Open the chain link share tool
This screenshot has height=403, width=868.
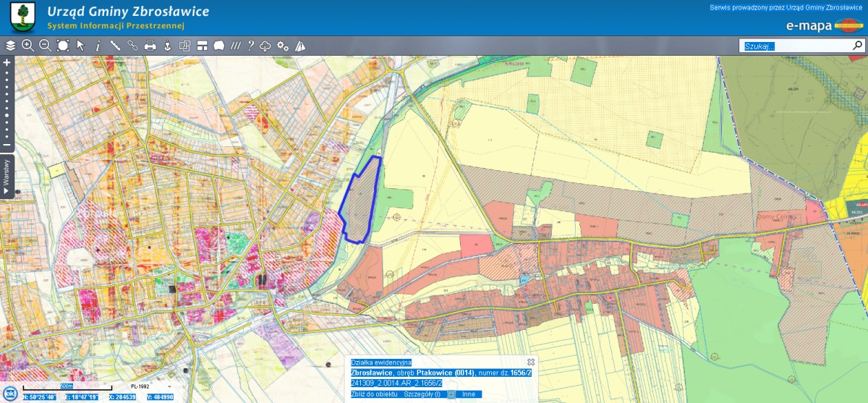coord(132,46)
